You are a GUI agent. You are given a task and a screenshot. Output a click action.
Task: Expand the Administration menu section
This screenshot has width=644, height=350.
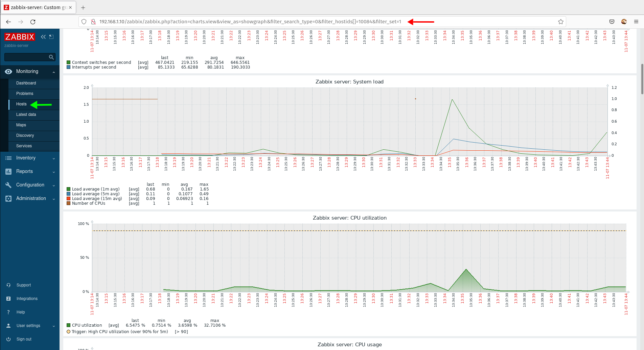(x=54, y=199)
